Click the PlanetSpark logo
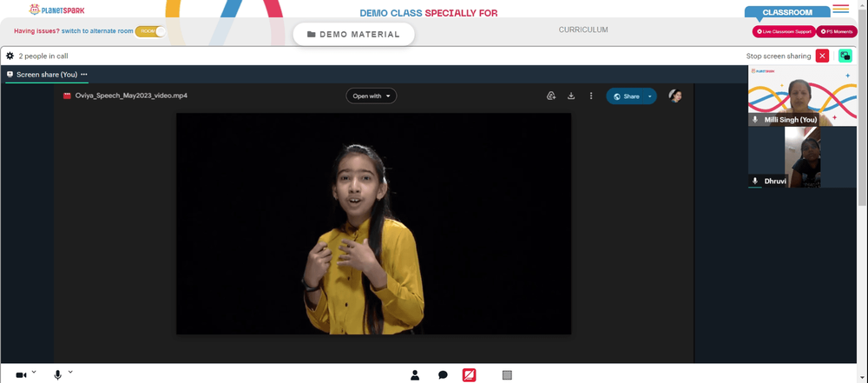 point(57,10)
